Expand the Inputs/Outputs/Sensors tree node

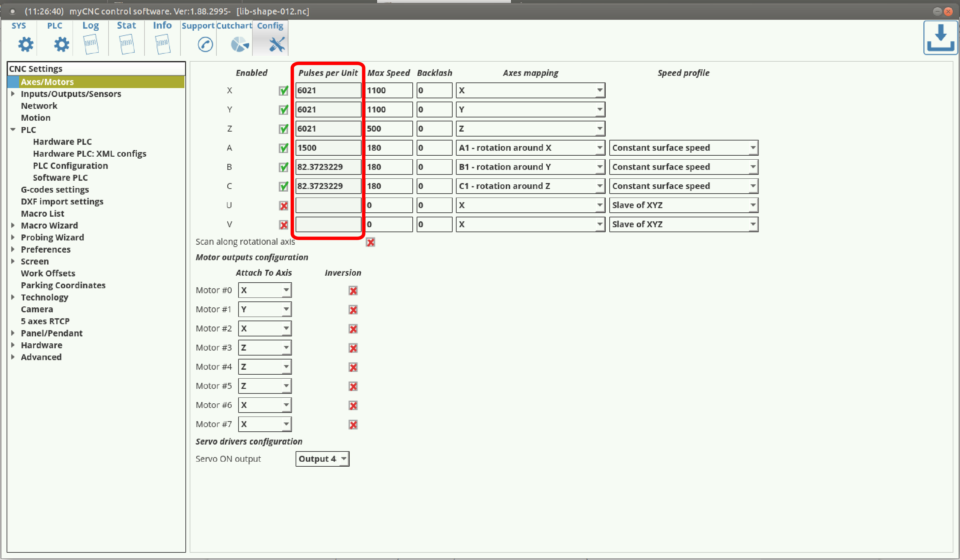tap(13, 94)
